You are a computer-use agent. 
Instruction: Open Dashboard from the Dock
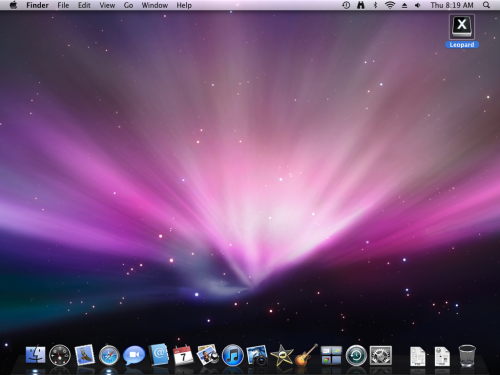60,355
